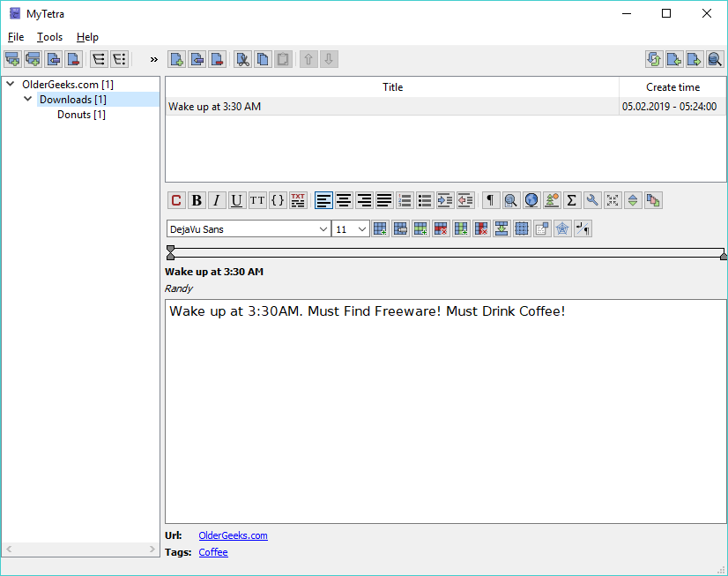Open find text in note icon
Image resolution: width=728 pixels, height=576 pixels.
click(x=510, y=200)
